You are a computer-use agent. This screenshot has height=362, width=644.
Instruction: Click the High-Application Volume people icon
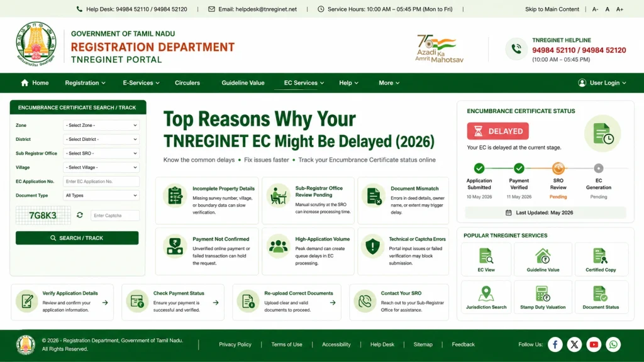[x=278, y=246]
